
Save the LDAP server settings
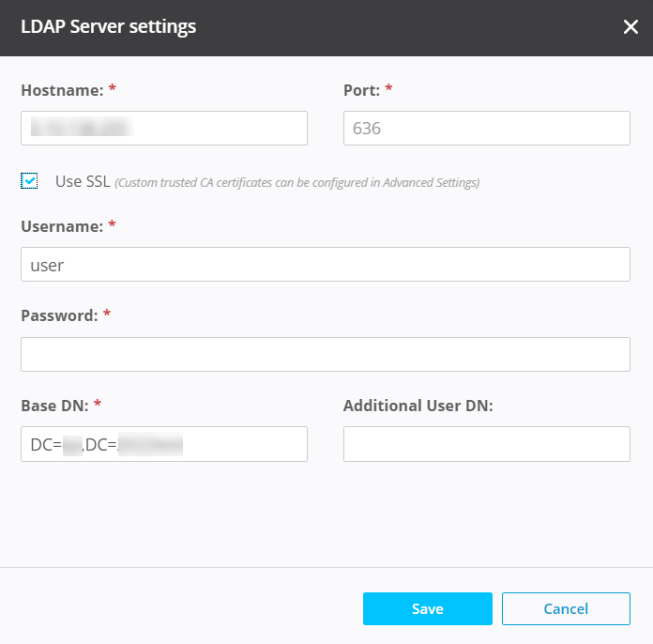coord(427,608)
